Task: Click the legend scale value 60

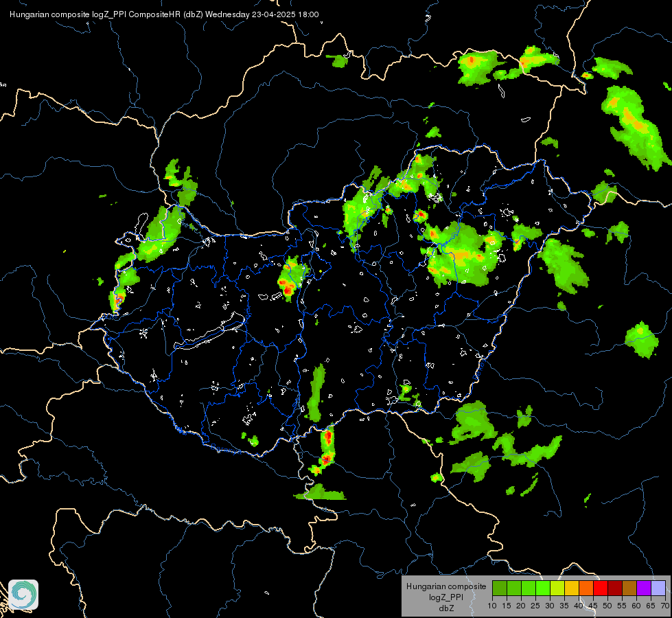Action: 636,606
